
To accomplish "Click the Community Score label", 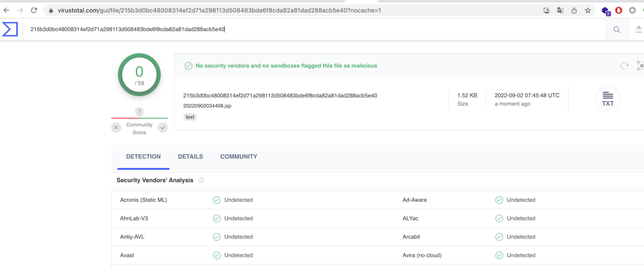I will click(139, 128).
